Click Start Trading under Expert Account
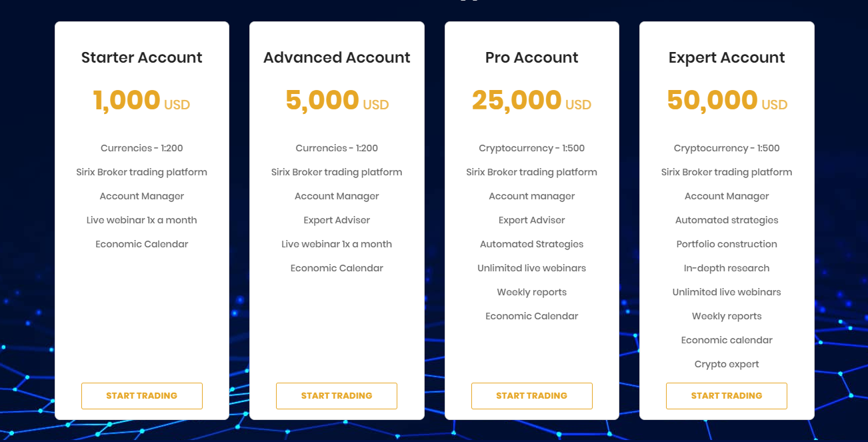This screenshot has width=868, height=442. tap(727, 395)
